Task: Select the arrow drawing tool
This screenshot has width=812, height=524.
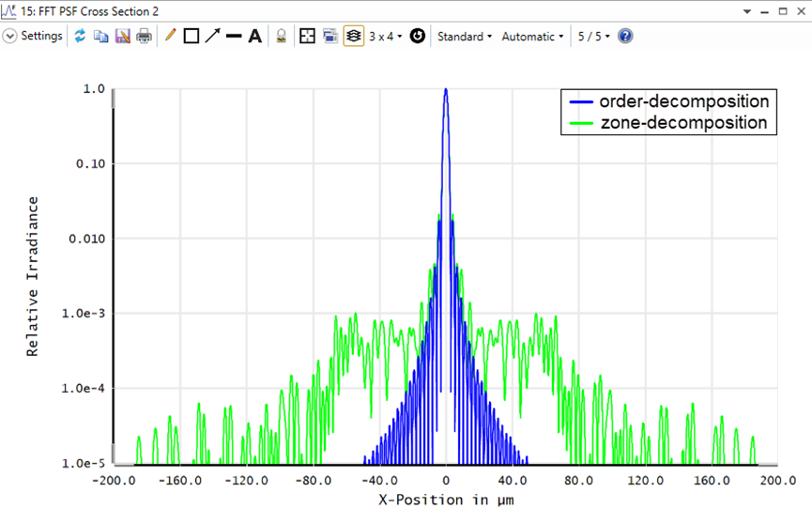Action: click(212, 37)
